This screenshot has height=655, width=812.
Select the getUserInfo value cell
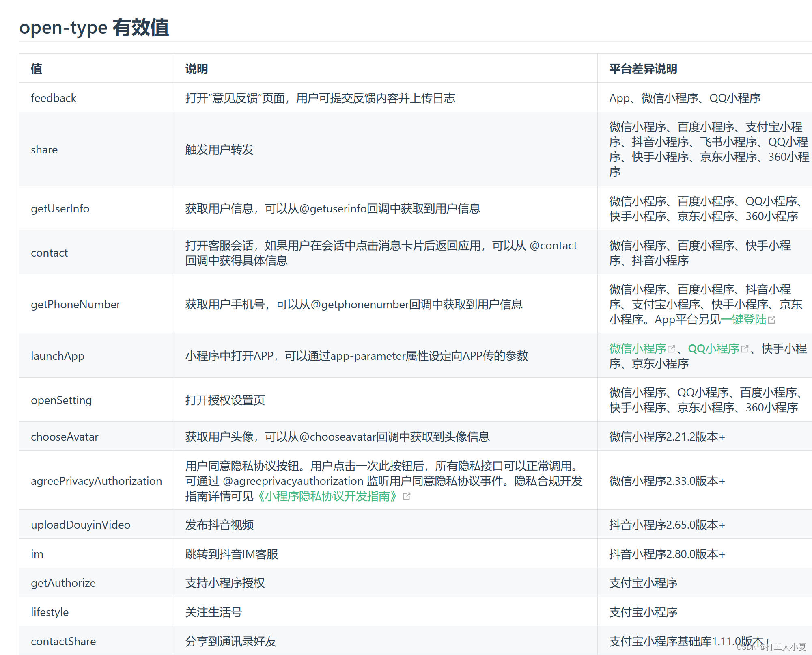(60, 208)
